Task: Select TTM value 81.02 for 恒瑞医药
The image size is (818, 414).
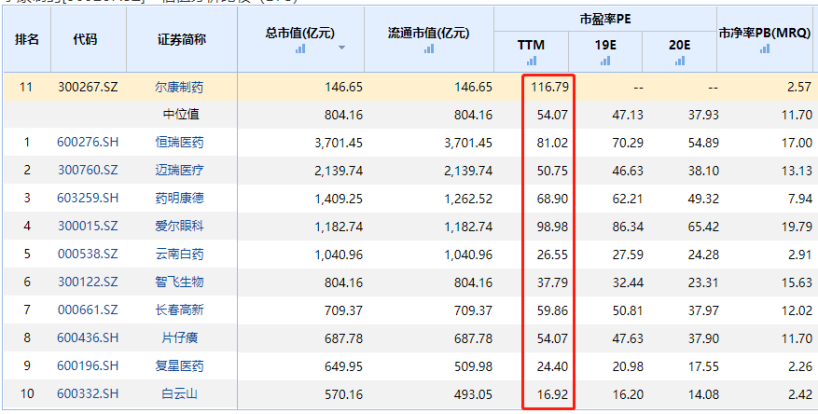Action: pyautogui.click(x=552, y=142)
